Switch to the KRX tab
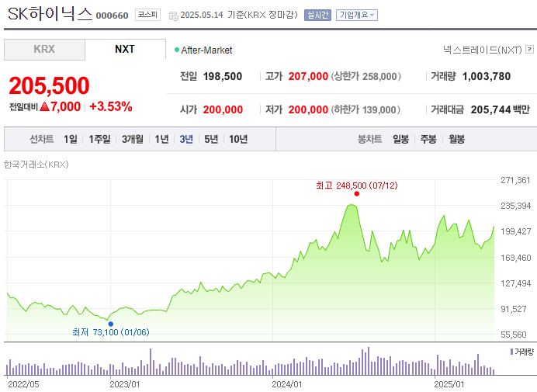Image resolution: width=537 pixels, height=392 pixels. coord(44,50)
